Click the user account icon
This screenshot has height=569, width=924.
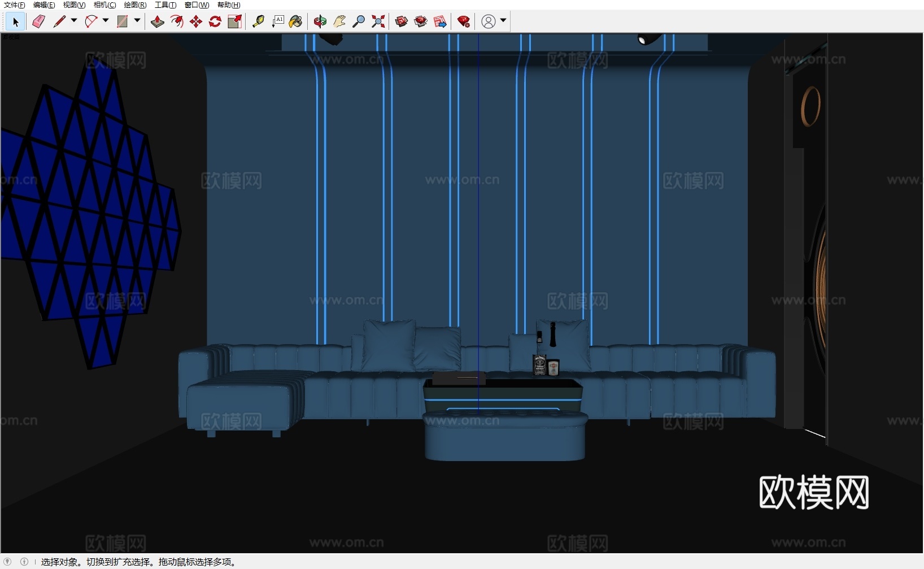(x=489, y=21)
